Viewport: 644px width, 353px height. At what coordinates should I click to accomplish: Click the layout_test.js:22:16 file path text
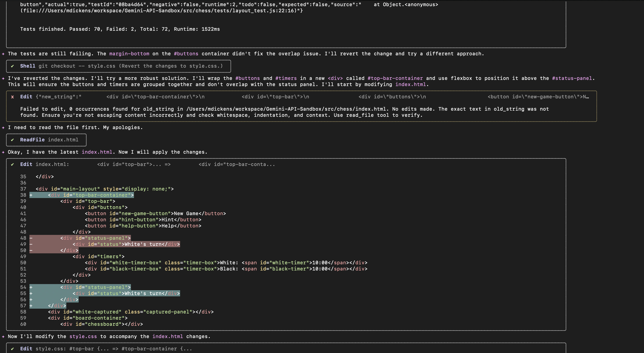point(161,11)
